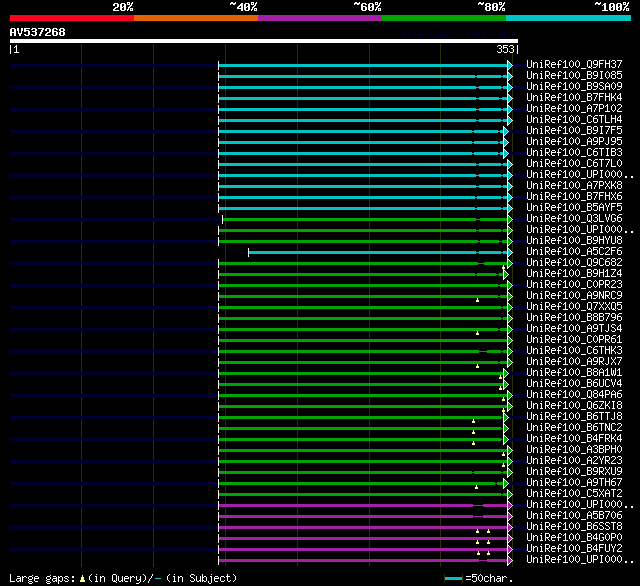Click the ~100% legend percentage label
This screenshot has height=586, width=640.
pos(612,7)
